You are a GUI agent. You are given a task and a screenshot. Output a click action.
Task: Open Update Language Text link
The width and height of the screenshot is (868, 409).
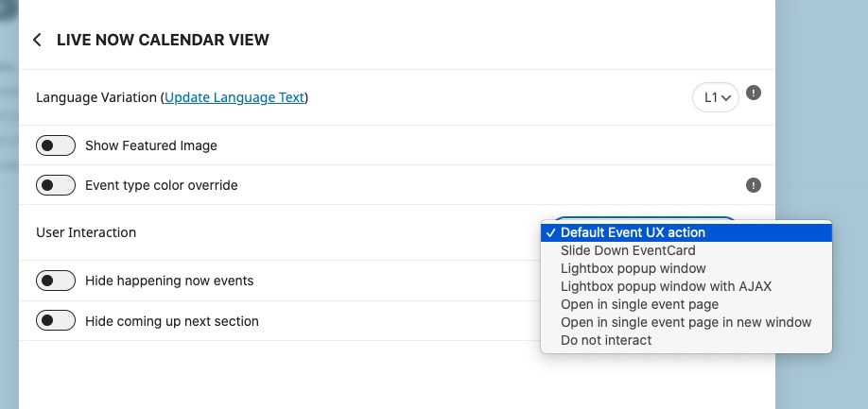coord(234,97)
